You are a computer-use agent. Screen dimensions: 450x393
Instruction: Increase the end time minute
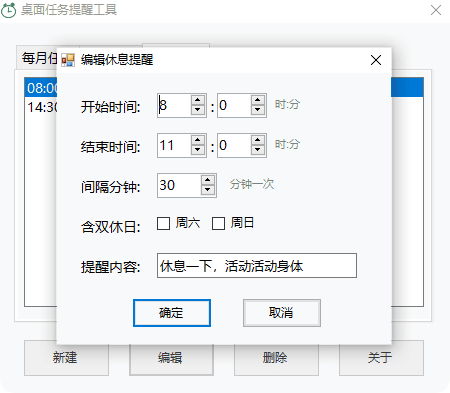click(258, 140)
